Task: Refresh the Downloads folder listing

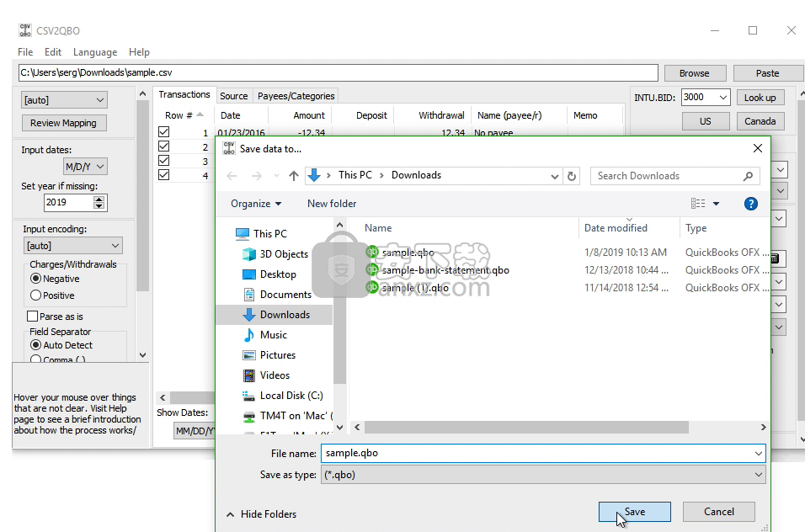Action: pyautogui.click(x=572, y=176)
